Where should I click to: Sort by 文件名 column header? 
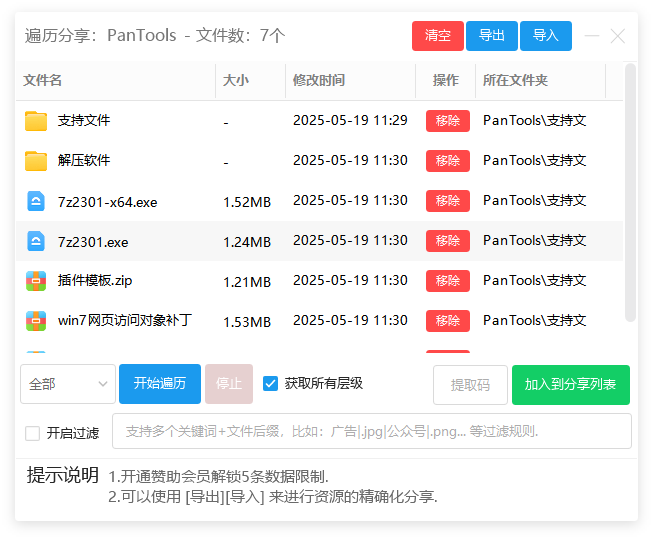point(43,80)
